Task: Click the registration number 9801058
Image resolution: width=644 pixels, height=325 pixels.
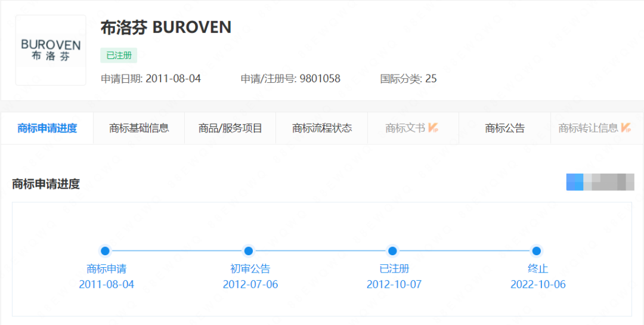Action: click(320, 79)
